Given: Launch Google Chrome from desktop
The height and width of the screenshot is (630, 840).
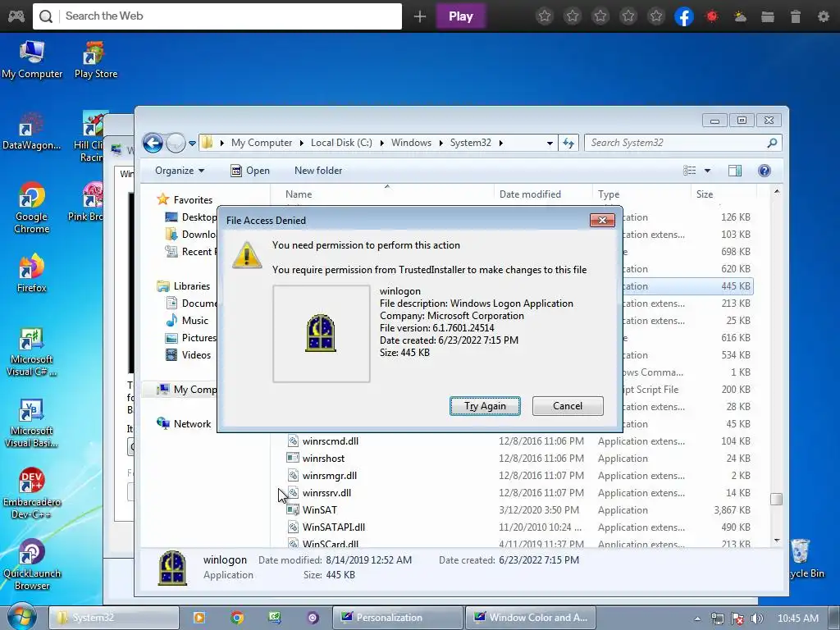Looking at the screenshot, I should tap(32, 208).
